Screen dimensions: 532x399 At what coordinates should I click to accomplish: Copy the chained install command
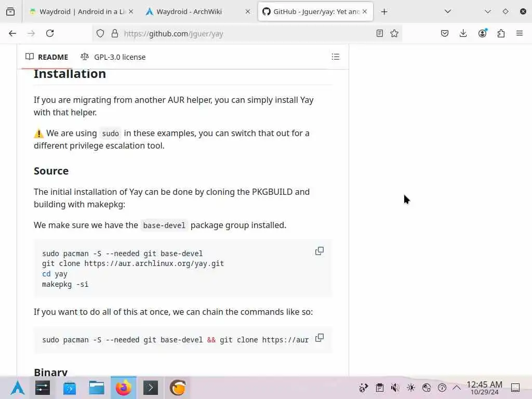pos(320,338)
